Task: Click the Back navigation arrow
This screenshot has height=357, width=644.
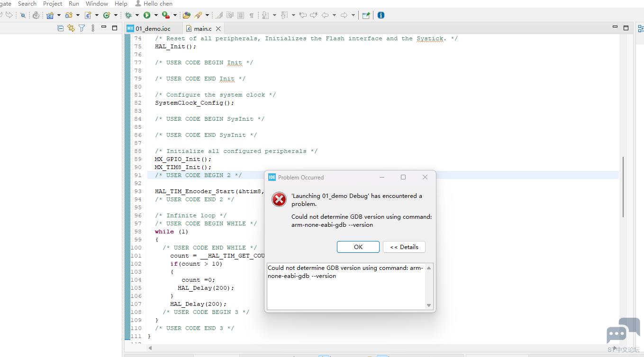Action: coord(325,15)
